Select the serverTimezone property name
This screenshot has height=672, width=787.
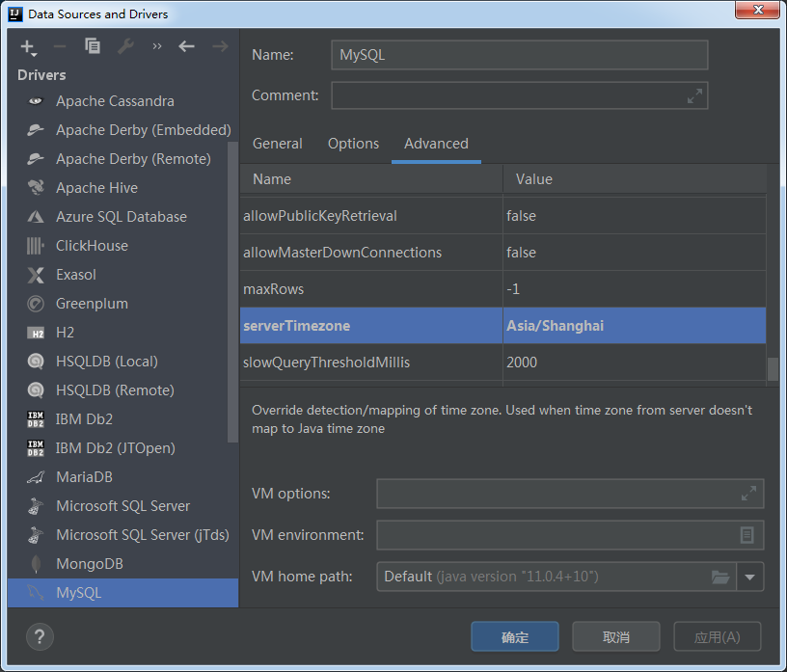297,326
